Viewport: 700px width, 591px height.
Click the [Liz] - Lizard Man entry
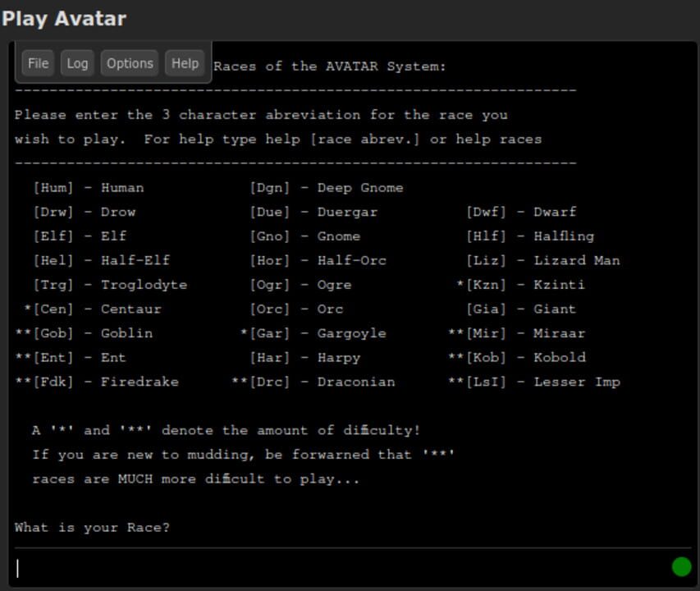(x=543, y=259)
